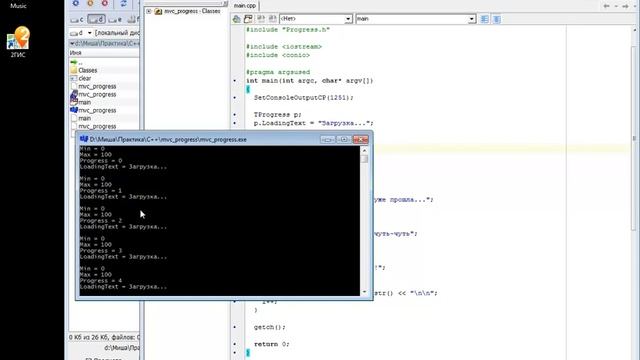Toggle breakpoint dot beside TProgress p line
The width and height of the screenshot is (640, 360).
235,115
